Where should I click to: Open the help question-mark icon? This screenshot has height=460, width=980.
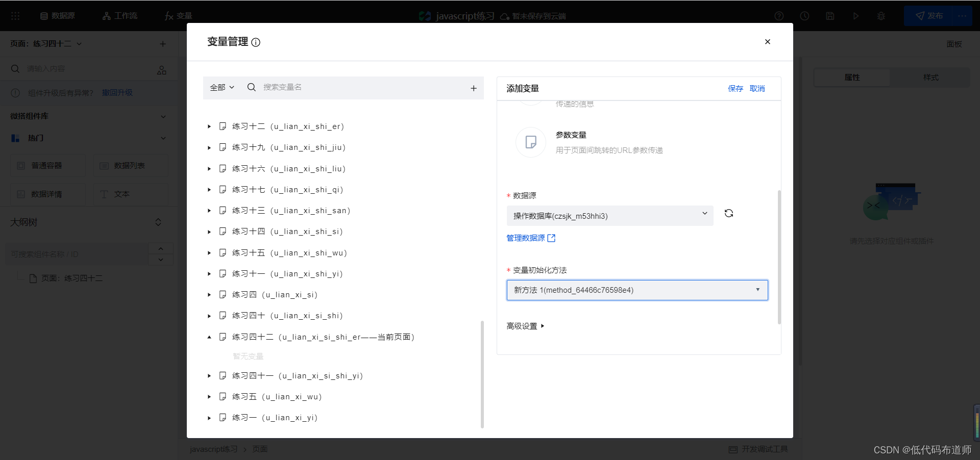click(779, 16)
